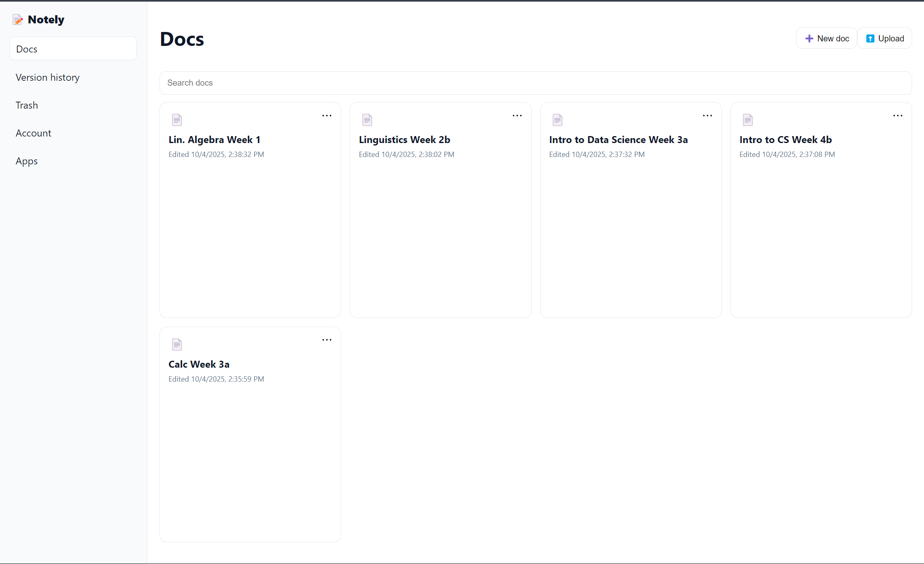Show the options menu for Calc Week 3a
The width and height of the screenshot is (924, 564).
(x=327, y=340)
